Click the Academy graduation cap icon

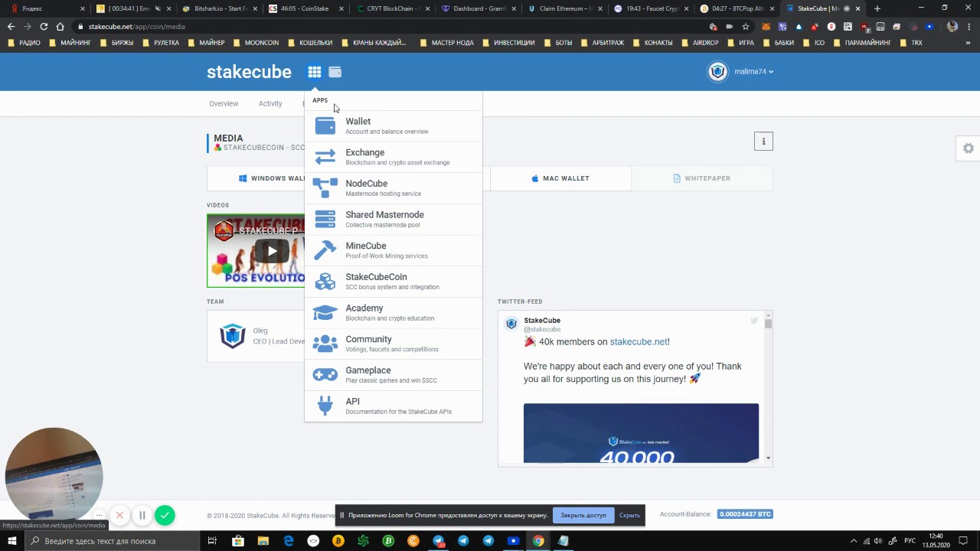(x=325, y=313)
